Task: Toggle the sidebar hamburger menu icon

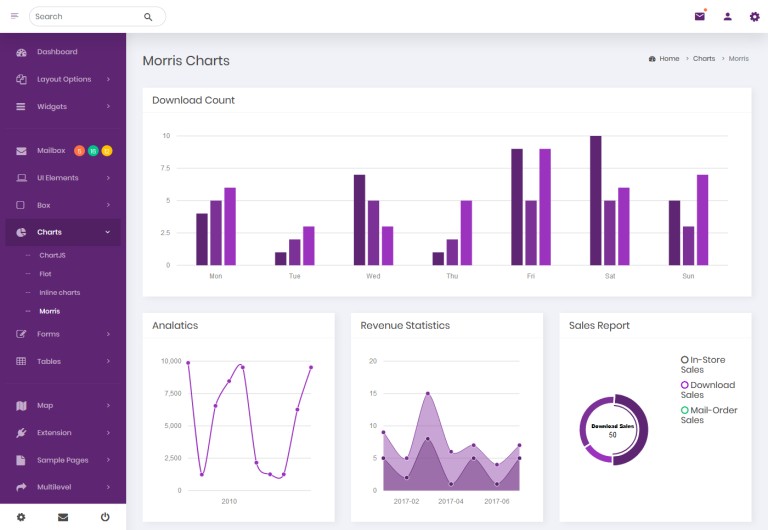Action: pyautogui.click(x=15, y=16)
